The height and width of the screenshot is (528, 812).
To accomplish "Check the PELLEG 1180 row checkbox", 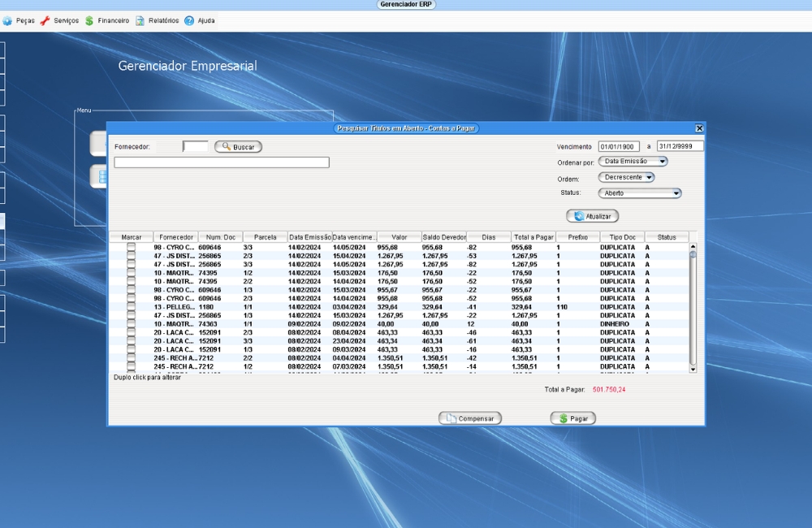I will pyautogui.click(x=131, y=307).
